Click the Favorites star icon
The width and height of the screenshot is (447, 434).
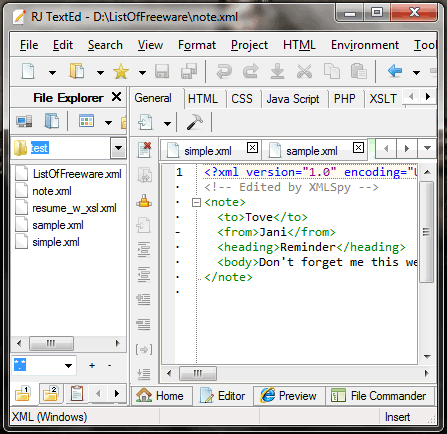[121, 71]
